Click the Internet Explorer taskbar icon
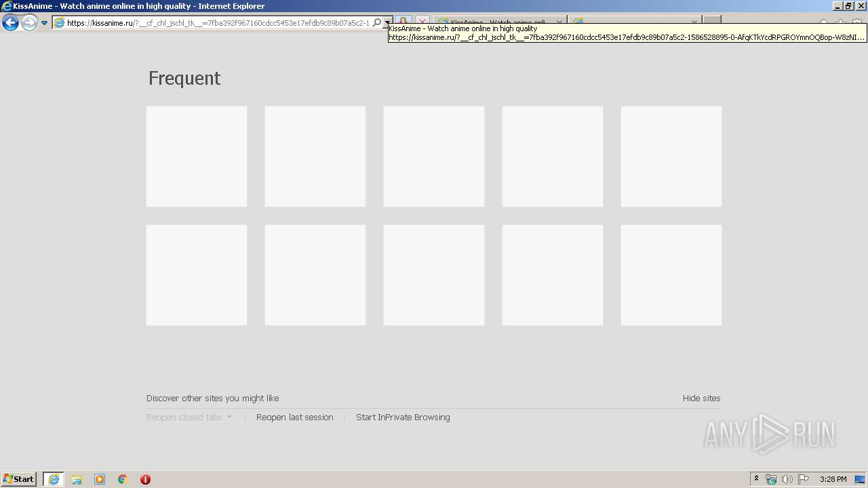This screenshot has height=488, width=868. pos(54,479)
